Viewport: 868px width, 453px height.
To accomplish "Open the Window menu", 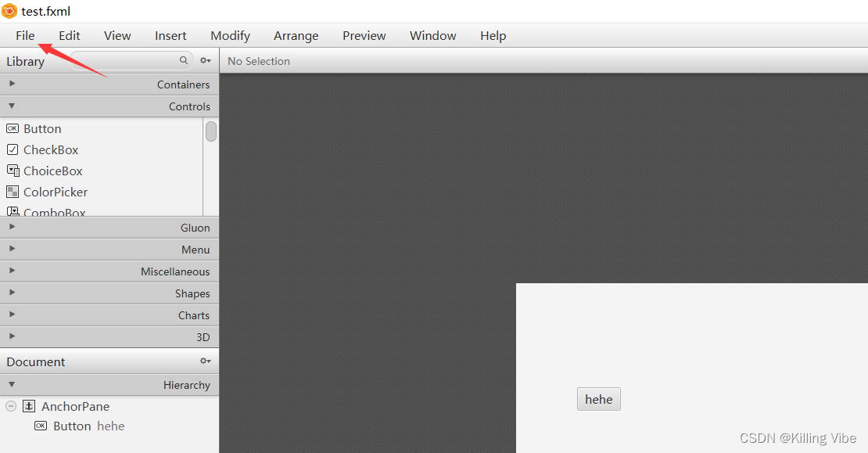I will point(433,36).
